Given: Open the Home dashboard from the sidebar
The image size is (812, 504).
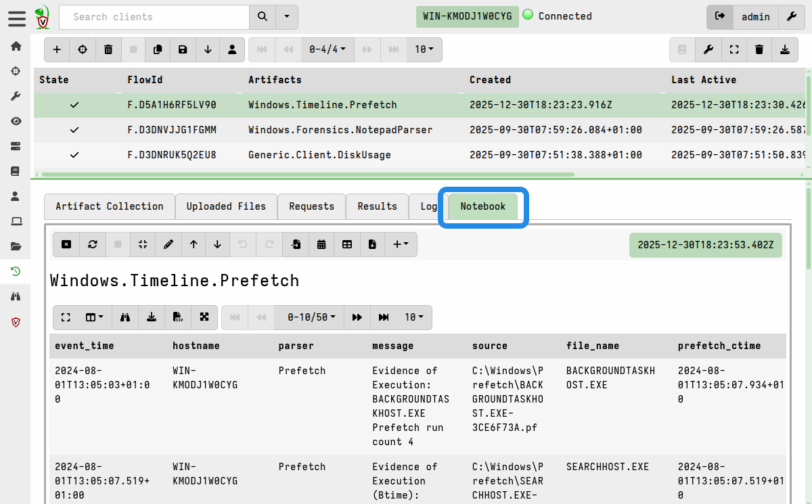Looking at the screenshot, I should tap(16, 45).
